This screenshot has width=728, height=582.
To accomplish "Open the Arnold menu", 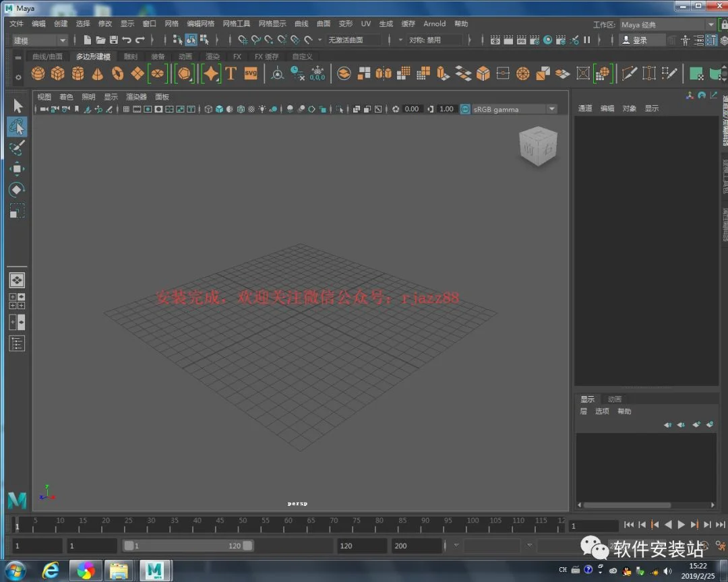I will coord(434,24).
